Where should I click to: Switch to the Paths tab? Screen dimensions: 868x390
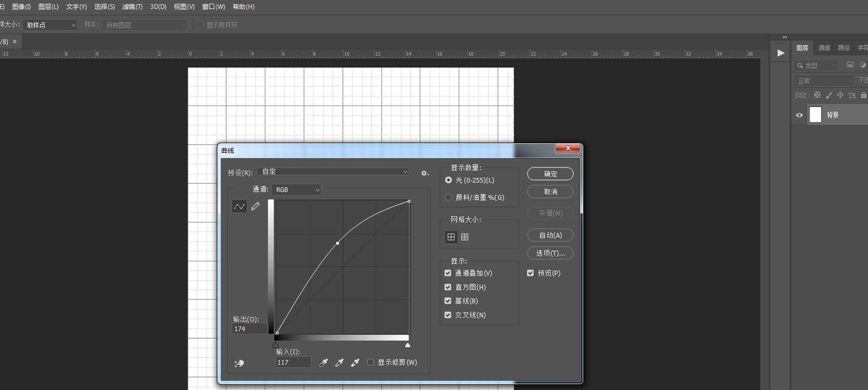point(844,48)
